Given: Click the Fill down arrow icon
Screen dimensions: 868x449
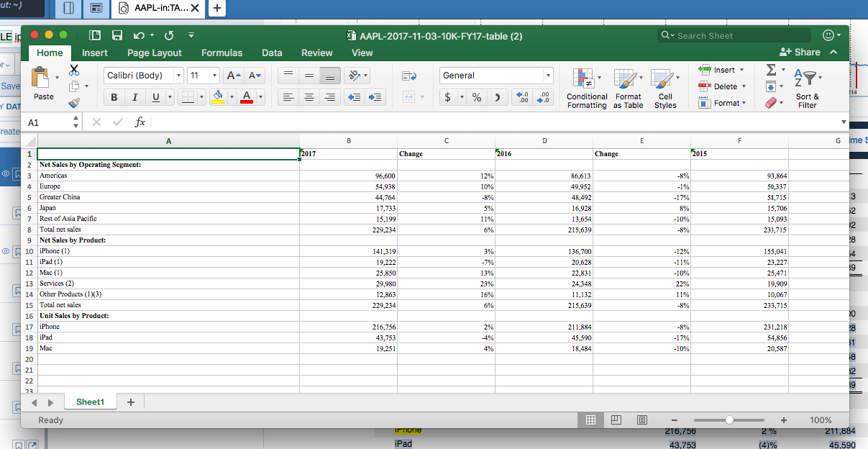Looking at the screenshot, I should [771, 86].
